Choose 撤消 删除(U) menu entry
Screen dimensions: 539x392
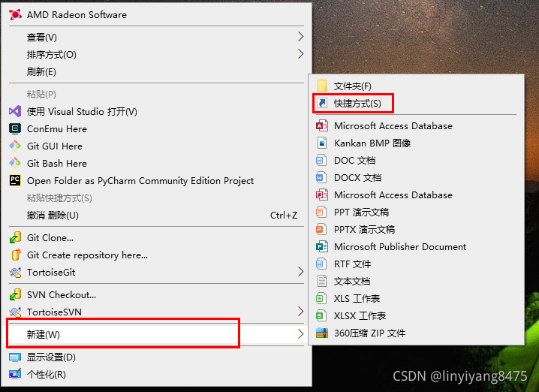click(x=156, y=216)
